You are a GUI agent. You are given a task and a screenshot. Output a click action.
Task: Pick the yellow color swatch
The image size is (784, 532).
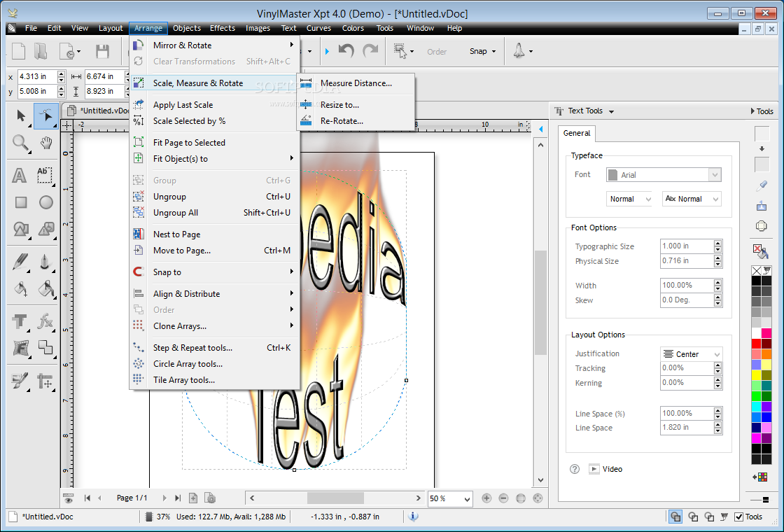[756, 375]
